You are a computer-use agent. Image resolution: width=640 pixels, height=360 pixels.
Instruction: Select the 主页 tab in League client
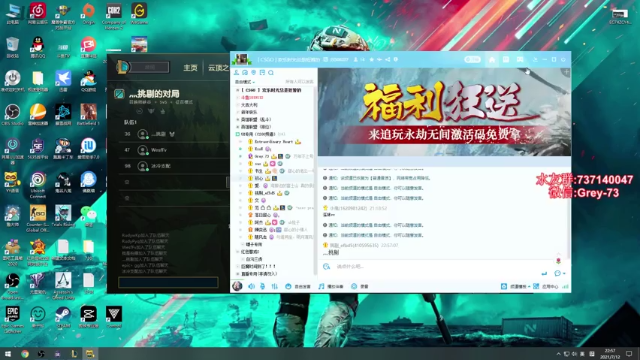(x=190, y=67)
